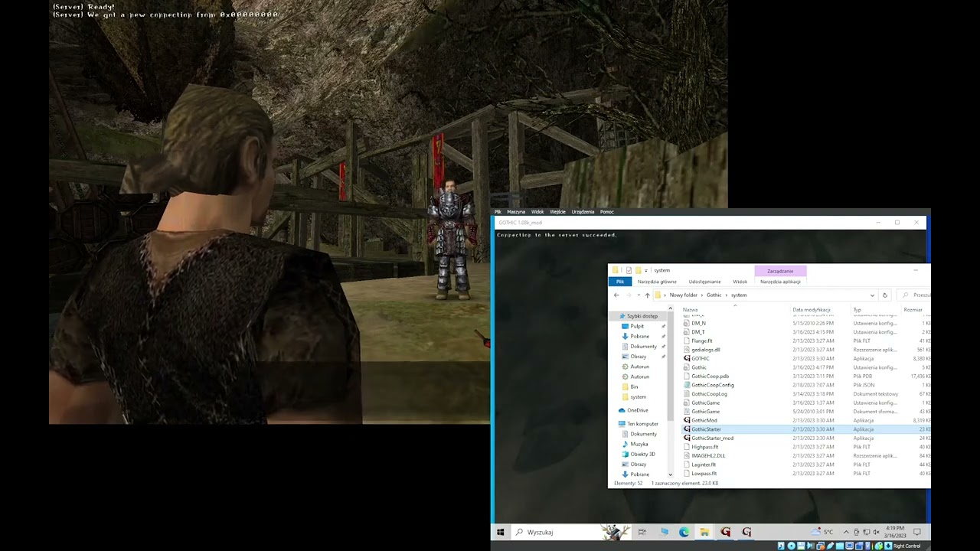Screen dimensions: 980x551
Task: Select the uppercase GOTHIC application icon
Action: 687,358
